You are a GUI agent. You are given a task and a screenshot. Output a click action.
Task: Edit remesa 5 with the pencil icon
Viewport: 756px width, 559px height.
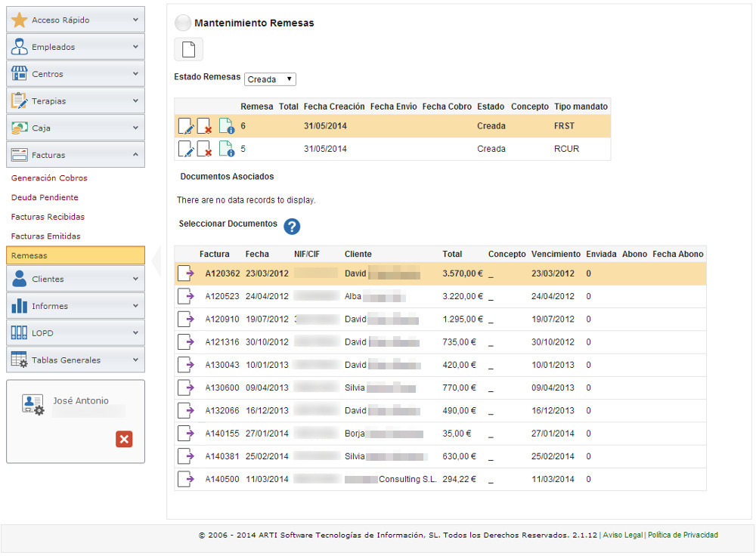point(186,149)
